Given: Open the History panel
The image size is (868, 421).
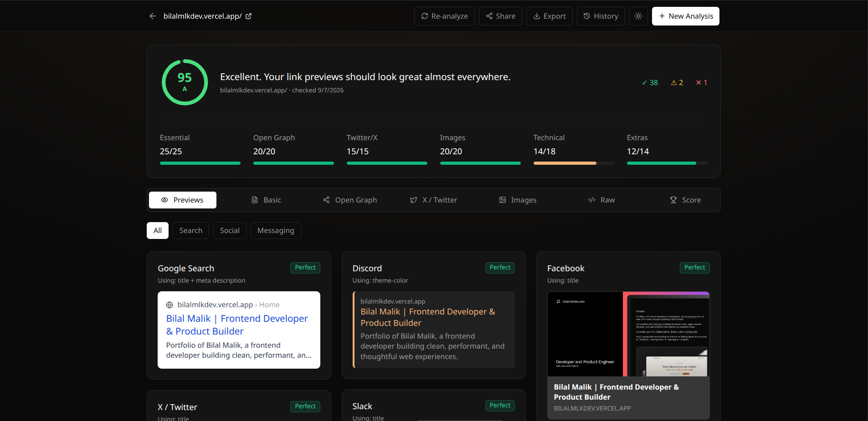Looking at the screenshot, I should 601,16.
